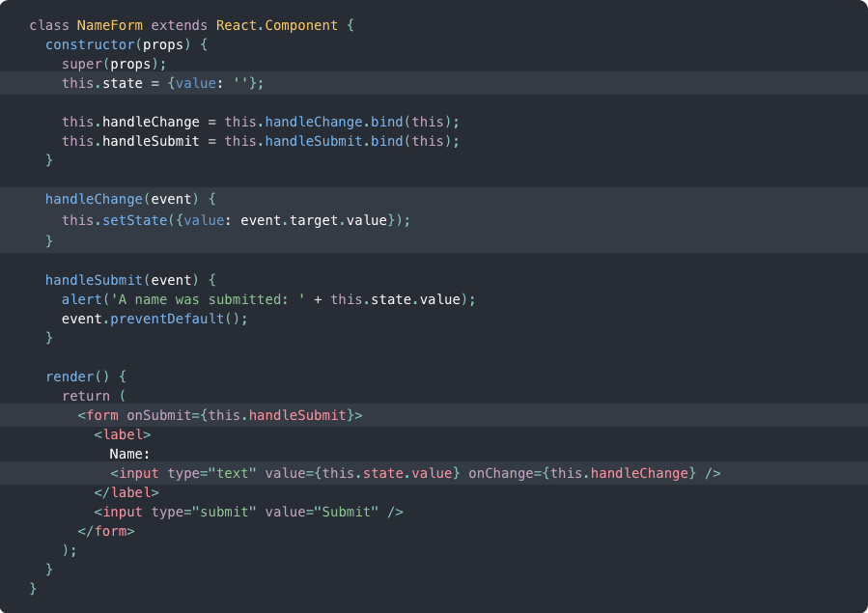Select the label opening tag
The image size is (868, 613).
tap(123, 434)
